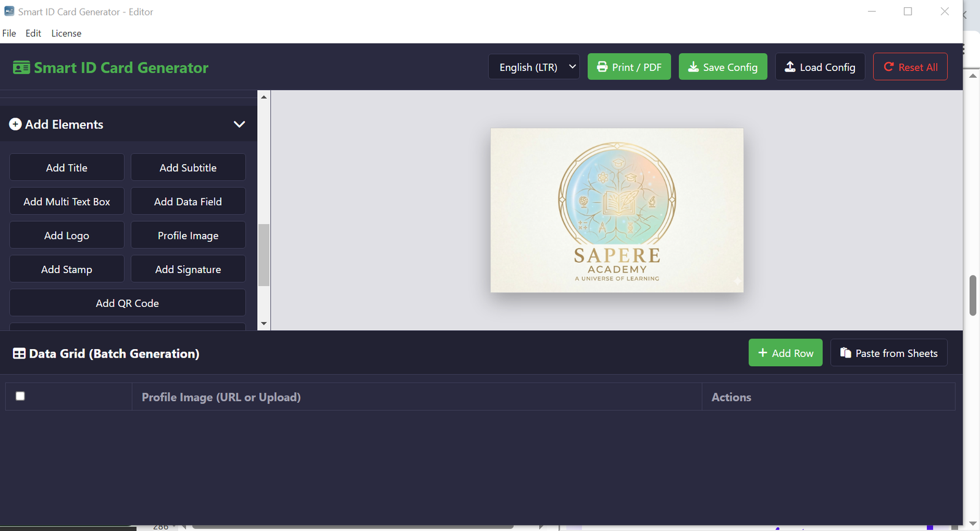The image size is (980, 531).
Task: Click Paste from Sheets button
Action: coord(889,353)
